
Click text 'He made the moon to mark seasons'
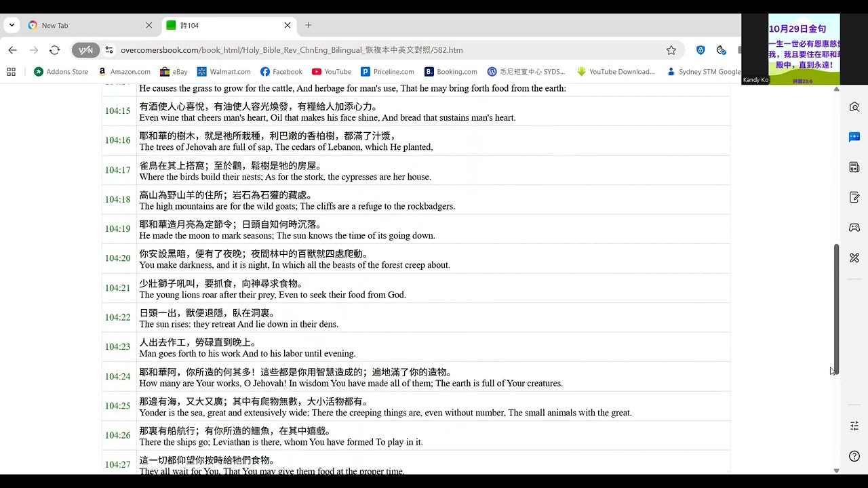206,236
